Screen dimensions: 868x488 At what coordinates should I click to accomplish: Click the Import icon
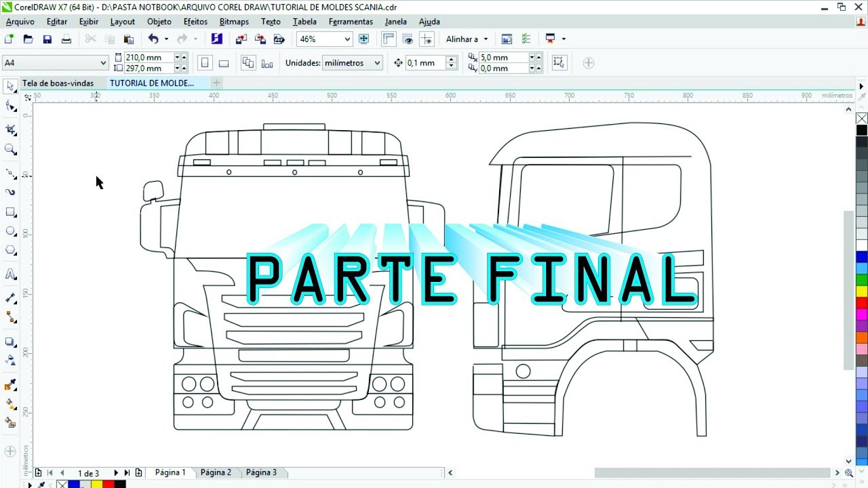click(x=241, y=39)
